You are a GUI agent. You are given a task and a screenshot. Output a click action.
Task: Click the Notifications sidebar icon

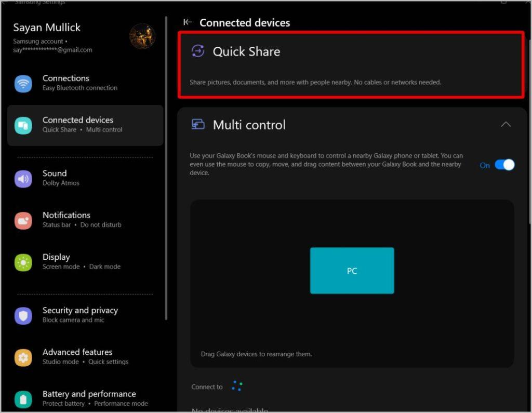click(x=23, y=221)
